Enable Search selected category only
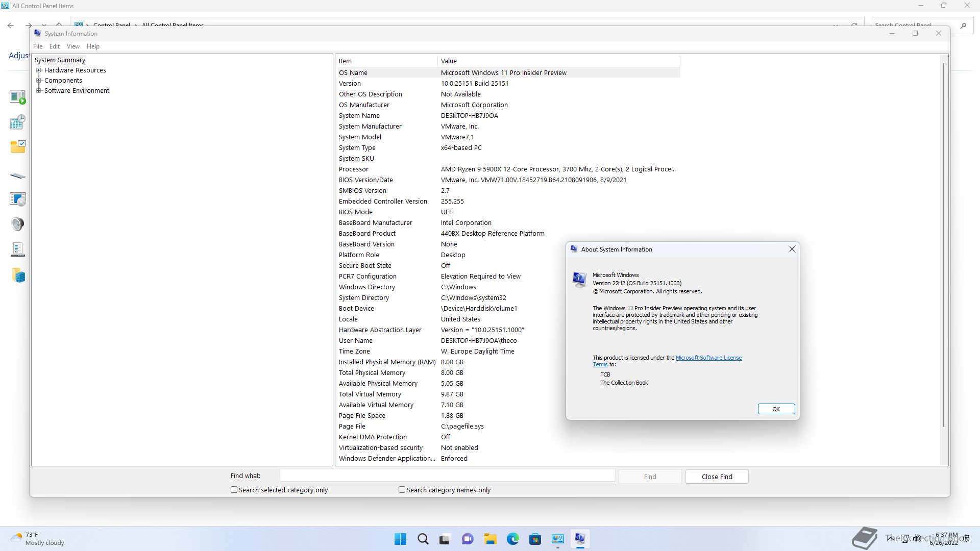 [x=234, y=490]
